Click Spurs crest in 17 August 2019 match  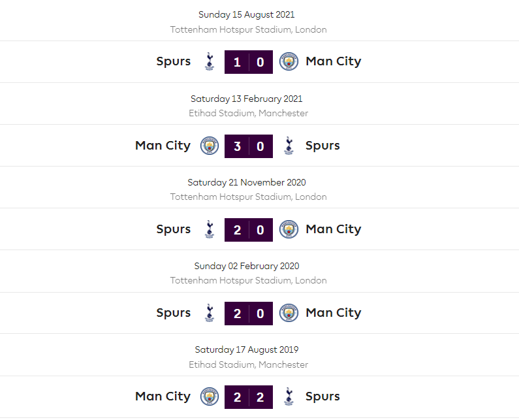[x=289, y=396]
